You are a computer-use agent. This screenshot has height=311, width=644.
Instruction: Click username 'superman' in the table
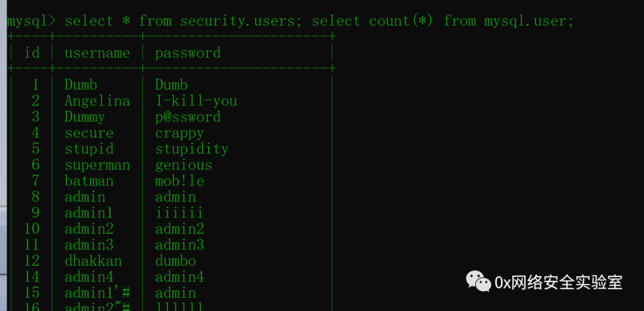pos(97,166)
